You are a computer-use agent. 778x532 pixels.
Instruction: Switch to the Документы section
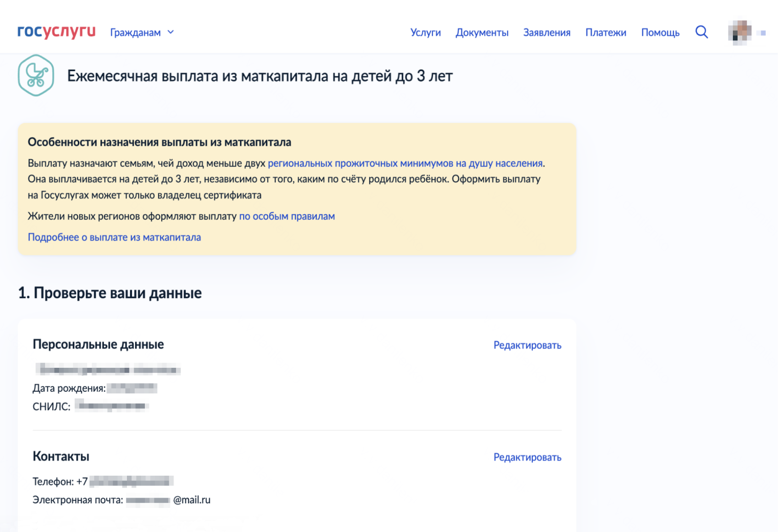click(x=482, y=32)
